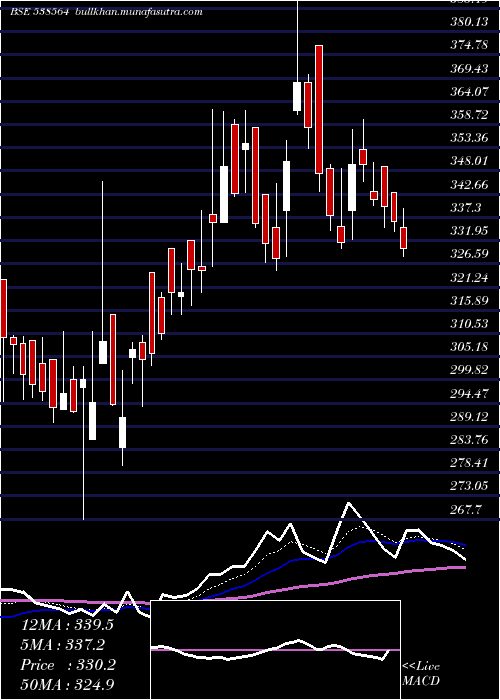Screen dimensions: 500x700
Task: Click the 353.36 price axis label
Action: click(x=469, y=138)
